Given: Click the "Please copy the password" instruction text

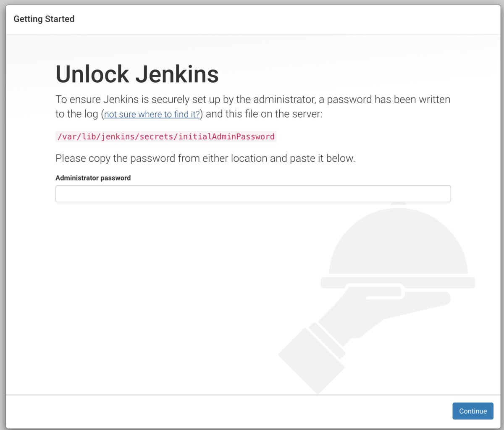Looking at the screenshot, I should [x=205, y=158].
